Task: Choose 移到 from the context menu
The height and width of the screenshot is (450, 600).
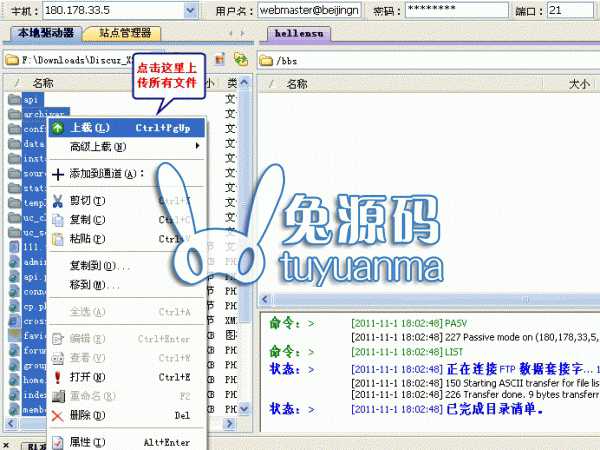Action: point(92,285)
